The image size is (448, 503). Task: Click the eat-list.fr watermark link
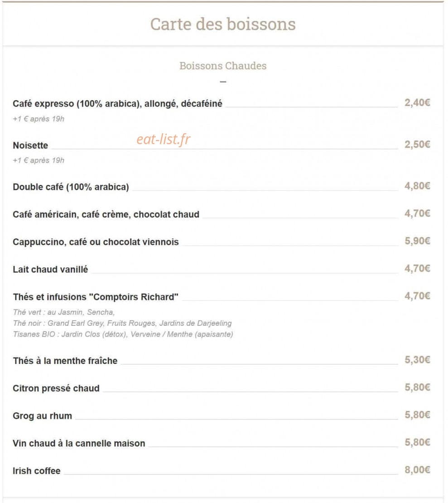click(x=163, y=139)
